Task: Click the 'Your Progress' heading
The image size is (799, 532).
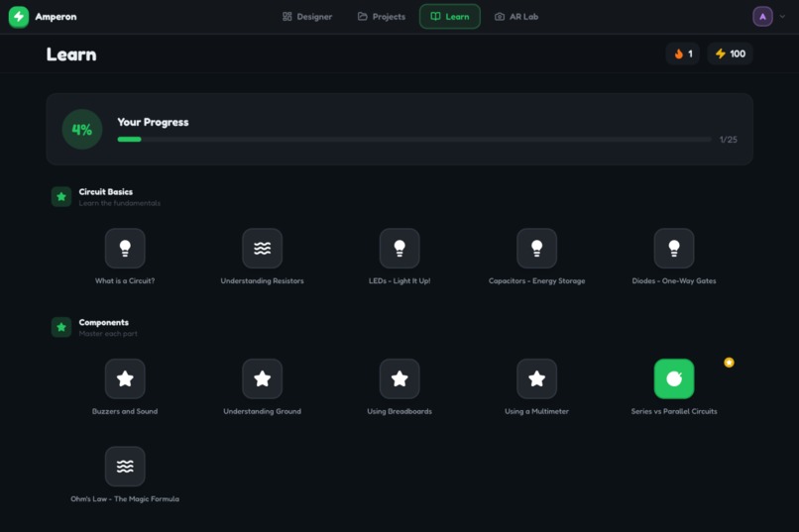Action: click(153, 122)
